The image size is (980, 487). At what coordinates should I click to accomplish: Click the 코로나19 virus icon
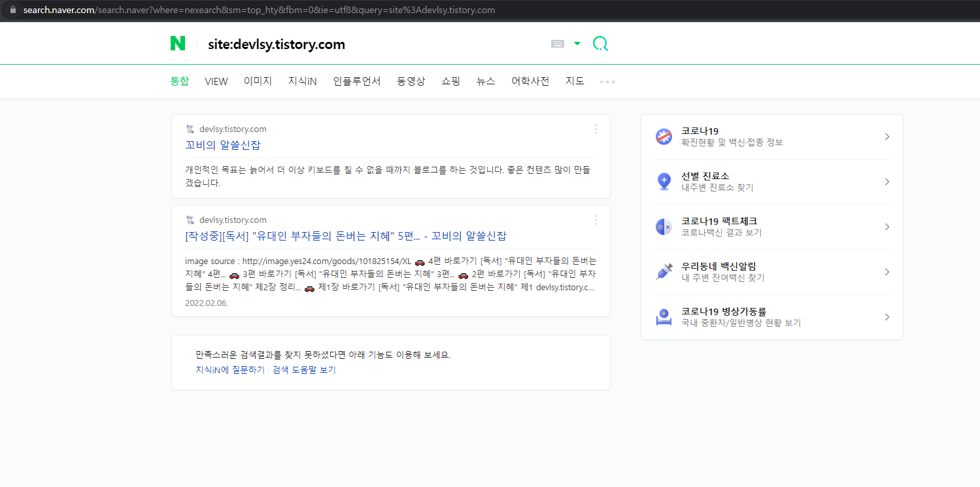click(x=664, y=137)
